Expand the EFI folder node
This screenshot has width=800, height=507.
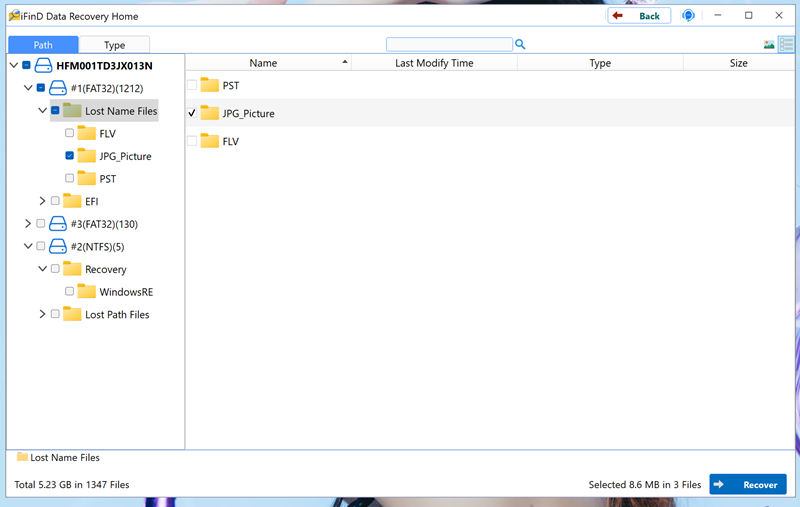tap(42, 201)
